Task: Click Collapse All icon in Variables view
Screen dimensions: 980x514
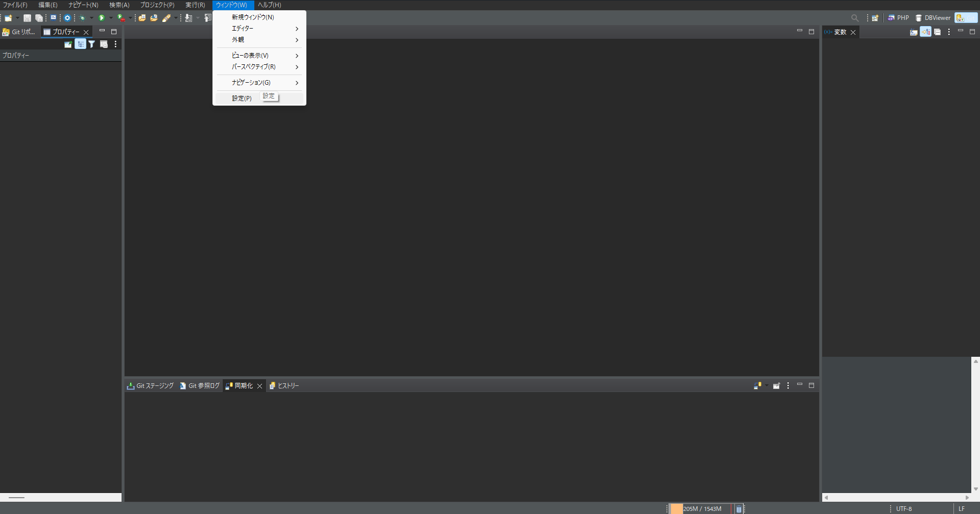Action: (x=937, y=32)
